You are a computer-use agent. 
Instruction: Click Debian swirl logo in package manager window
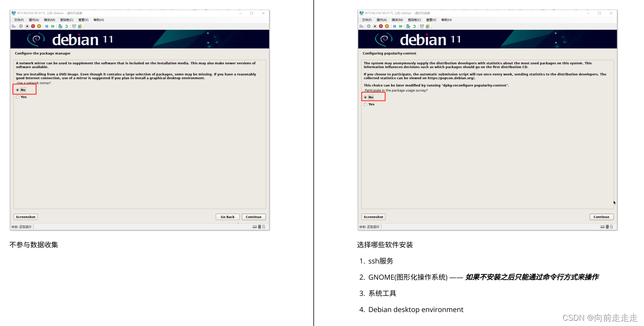(x=36, y=39)
